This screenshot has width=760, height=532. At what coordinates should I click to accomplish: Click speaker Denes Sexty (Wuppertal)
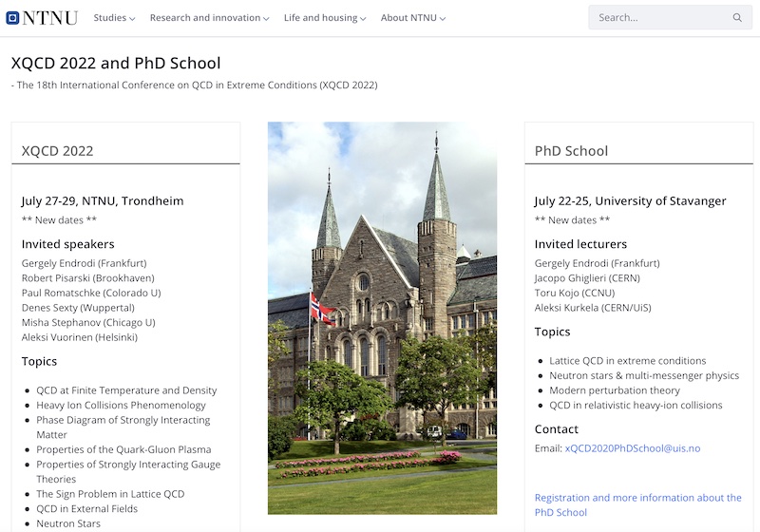(x=78, y=308)
